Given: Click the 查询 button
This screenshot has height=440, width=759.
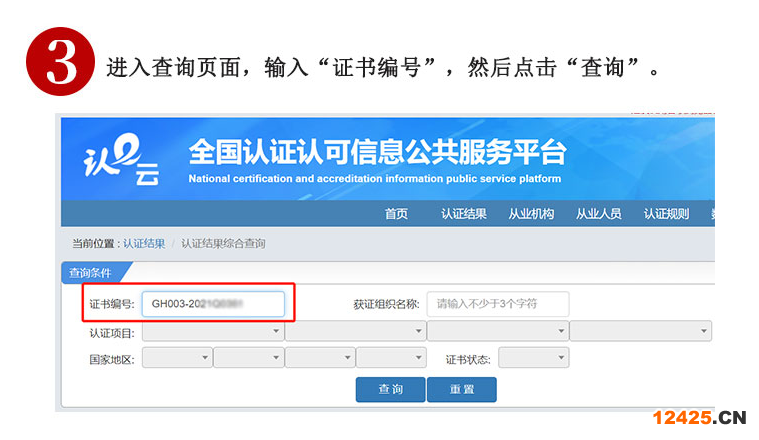Looking at the screenshot, I should click(x=391, y=390).
